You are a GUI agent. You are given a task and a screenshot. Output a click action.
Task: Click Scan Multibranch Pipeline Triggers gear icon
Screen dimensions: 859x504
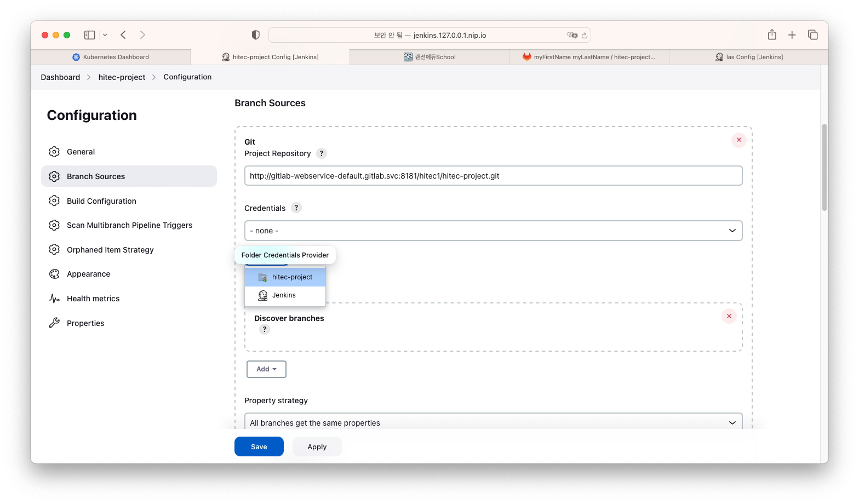tap(54, 225)
